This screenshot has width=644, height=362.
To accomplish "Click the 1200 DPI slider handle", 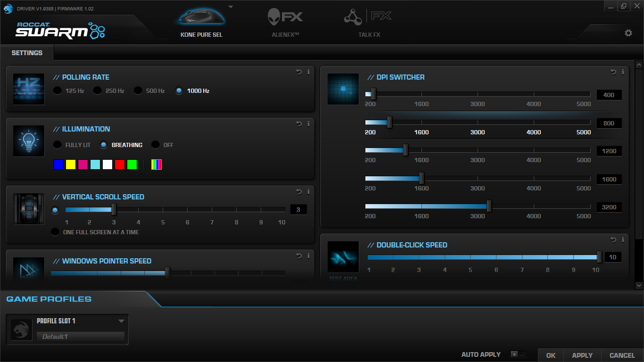I will [x=405, y=150].
